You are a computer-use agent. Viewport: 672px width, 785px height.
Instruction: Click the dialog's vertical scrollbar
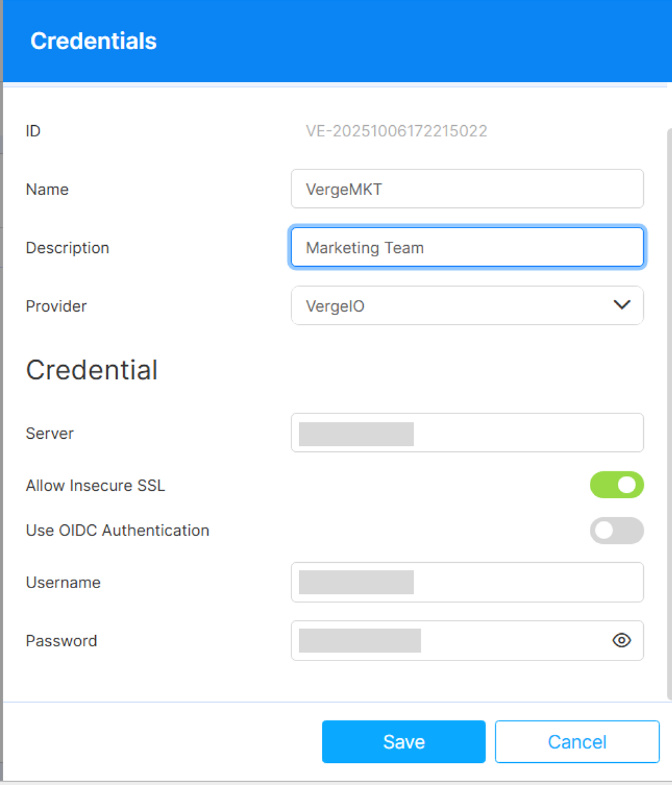(669, 411)
